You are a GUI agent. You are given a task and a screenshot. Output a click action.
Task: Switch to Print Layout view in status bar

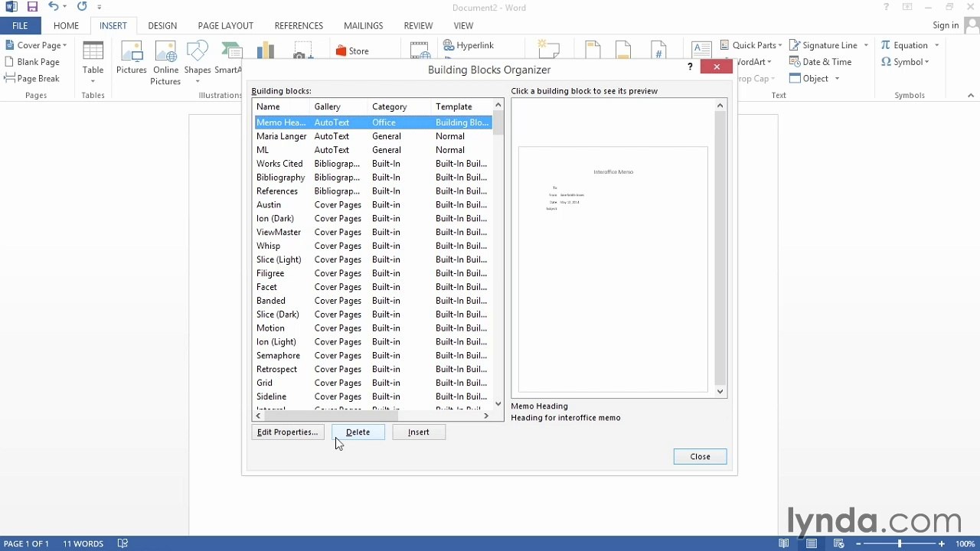[x=812, y=543]
